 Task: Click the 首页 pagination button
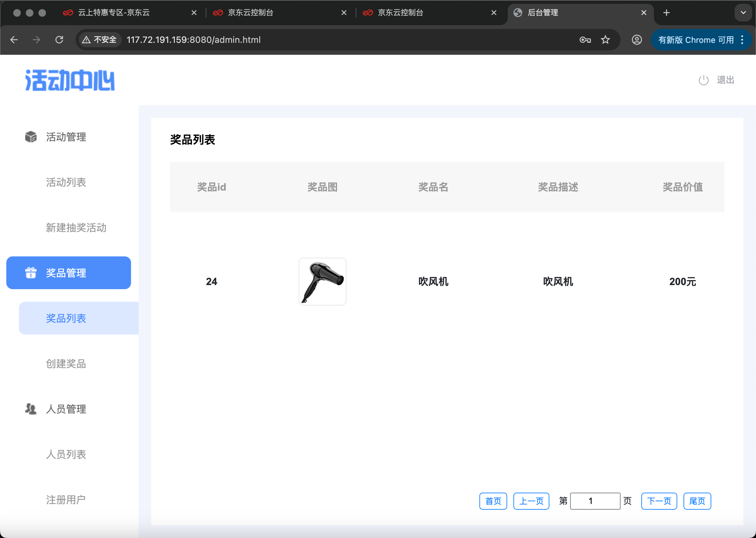[x=493, y=501]
